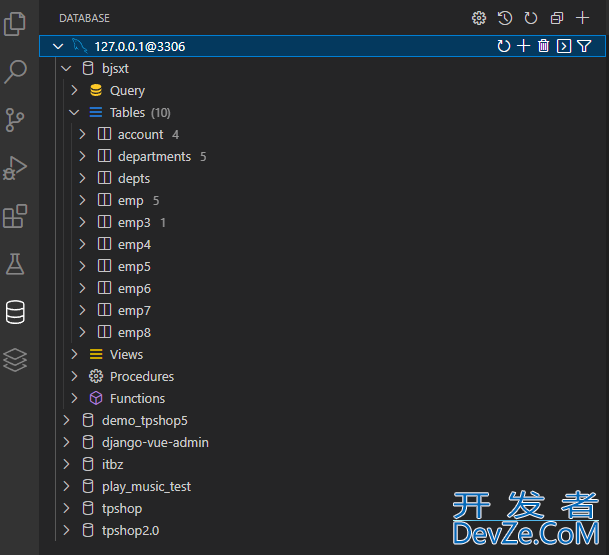Click the bjsxt database cylinder icon
The width and height of the screenshot is (609, 555).
pos(88,68)
